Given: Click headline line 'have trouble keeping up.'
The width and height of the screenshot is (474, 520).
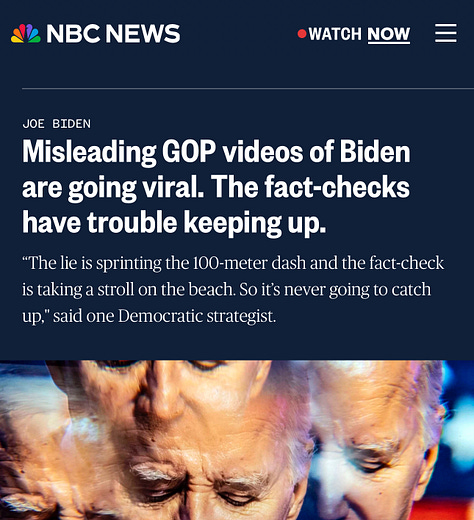Looking at the screenshot, I should 174,223.
